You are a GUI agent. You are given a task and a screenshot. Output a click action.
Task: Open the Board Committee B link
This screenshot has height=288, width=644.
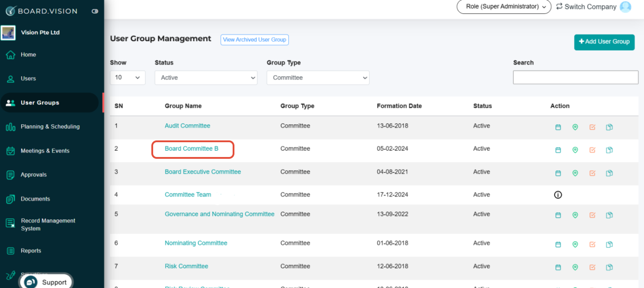pyautogui.click(x=192, y=148)
